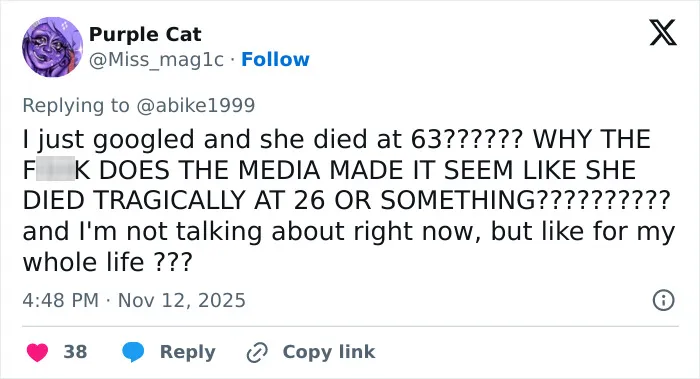Open the 4:48 PM timestamp link
Image resolution: width=700 pixels, height=379 pixels.
60,300
